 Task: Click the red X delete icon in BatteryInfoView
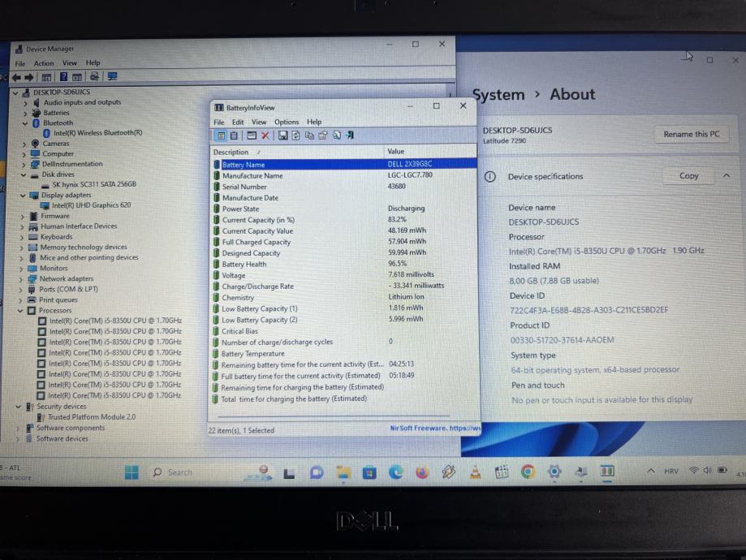coord(265,136)
